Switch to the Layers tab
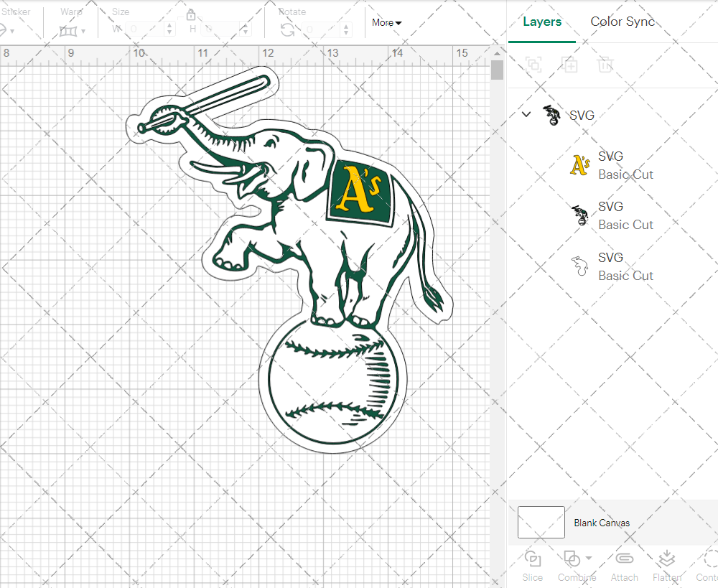 point(541,22)
